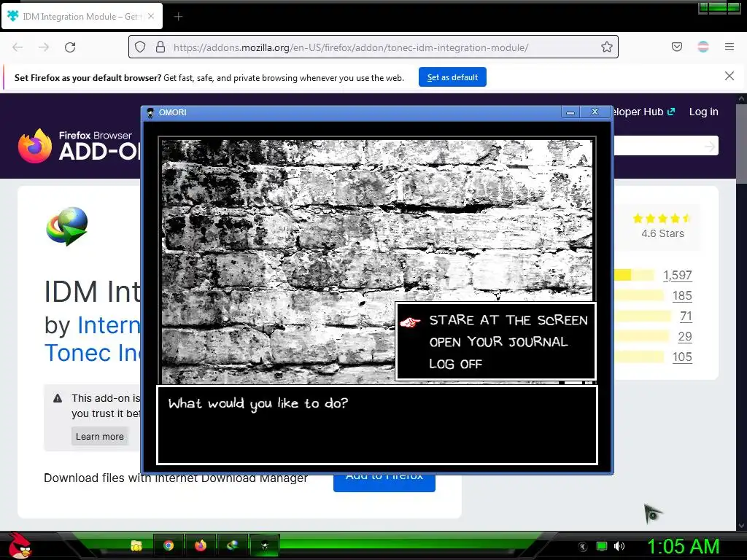Click the Angry Birds start button
747x560 pixels.
click(x=19, y=545)
